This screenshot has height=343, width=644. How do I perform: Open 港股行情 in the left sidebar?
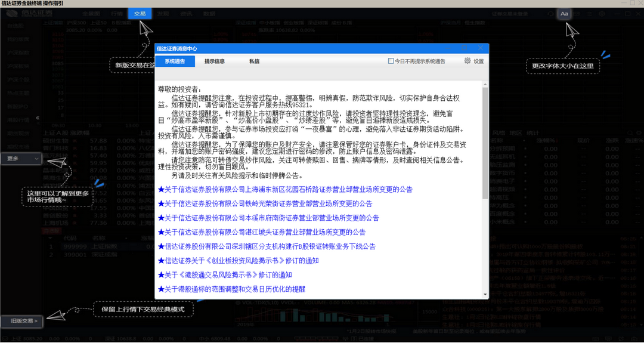pyautogui.click(x=18, y=120)
